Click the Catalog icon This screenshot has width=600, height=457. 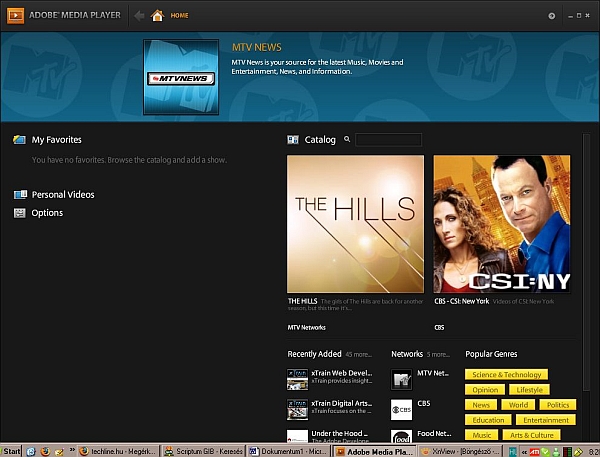point(293,140)
